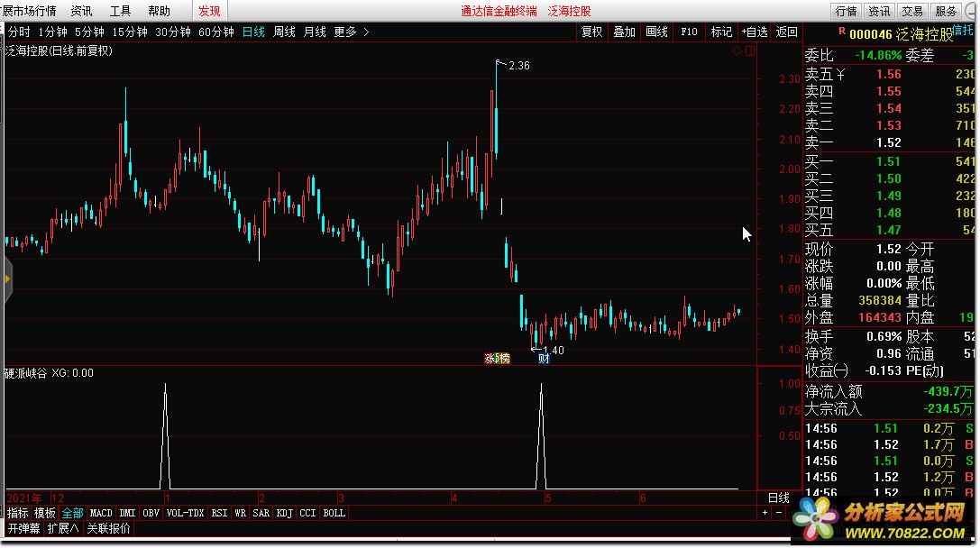This screenshot has width=980, height=548.
Task: Click the 模板 tab at bottom
Action: (45, 513)
